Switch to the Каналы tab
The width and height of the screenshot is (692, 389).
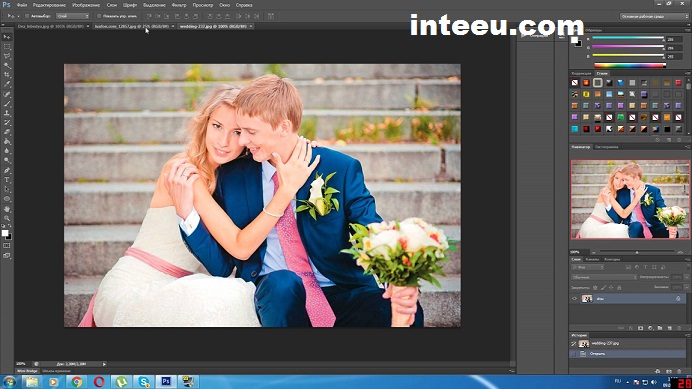coord(592,259)
